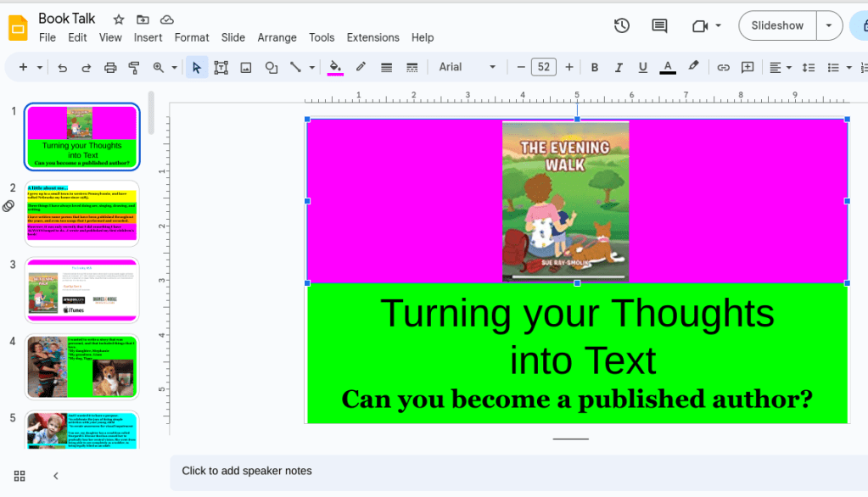The height and width of the screenshot is (497, 868).
Task: Select slide 3 thumbnail
Action: pos(82,290)
